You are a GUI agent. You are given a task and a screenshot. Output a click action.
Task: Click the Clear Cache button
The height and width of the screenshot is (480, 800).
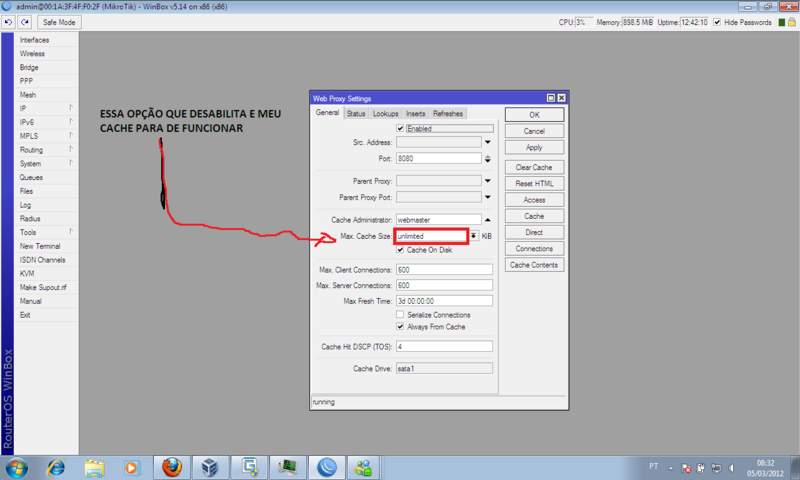click(534, 167)
